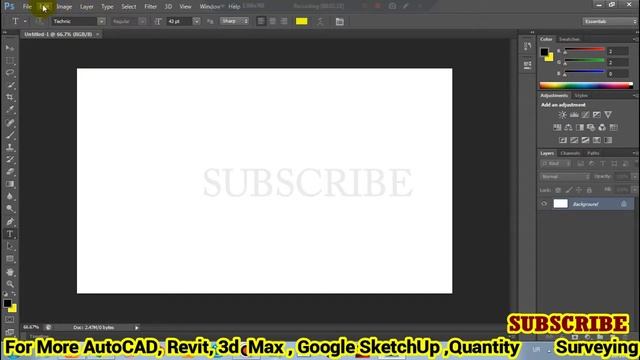
Task: Toggle lock all padlock in Layers panel
Action: click(589, 190)
